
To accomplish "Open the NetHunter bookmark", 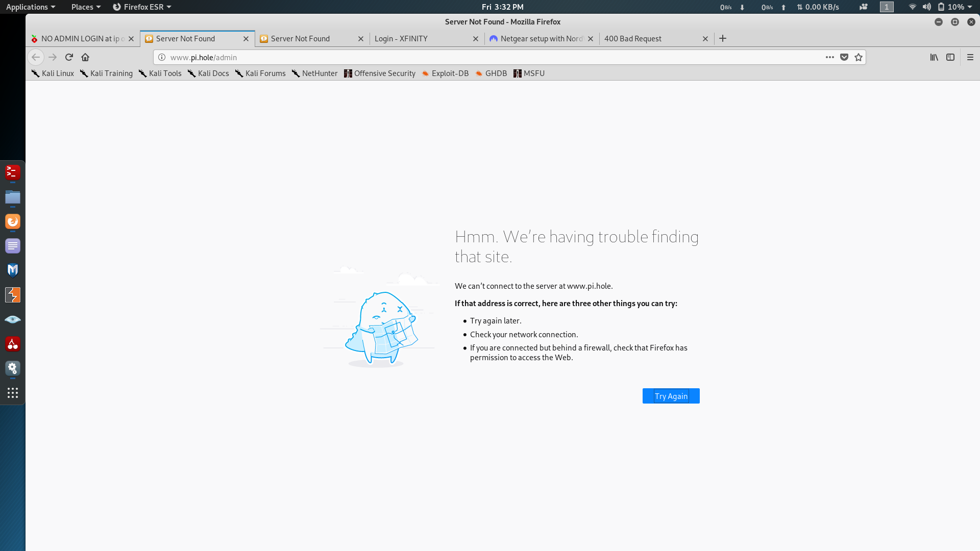I will 314,73.
